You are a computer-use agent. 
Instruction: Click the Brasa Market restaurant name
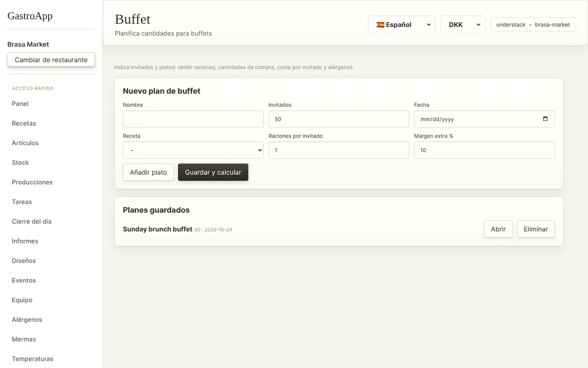tap(28, 45)
